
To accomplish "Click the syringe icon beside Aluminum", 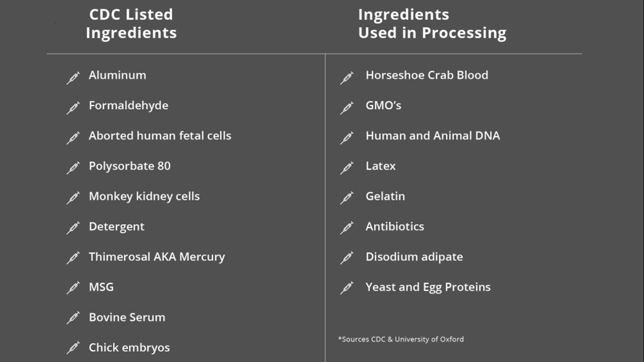I will point(73,78).
